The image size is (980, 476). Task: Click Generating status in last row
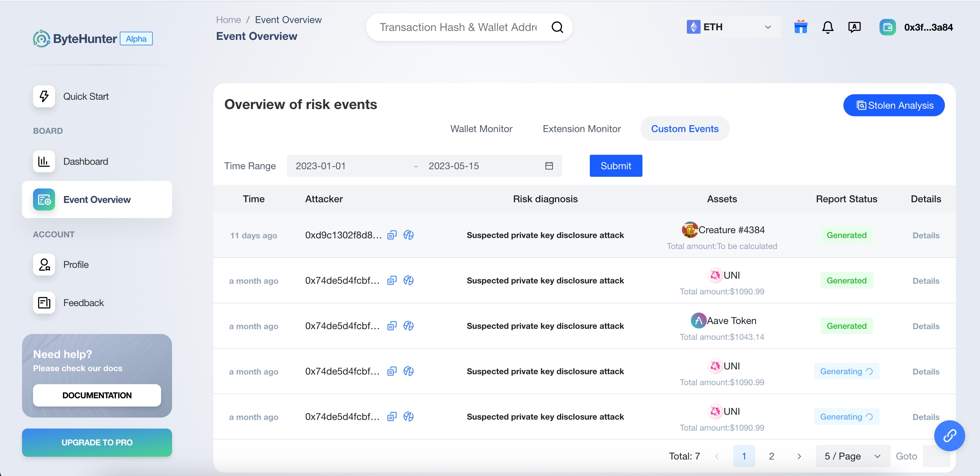(x=846, y=417)
